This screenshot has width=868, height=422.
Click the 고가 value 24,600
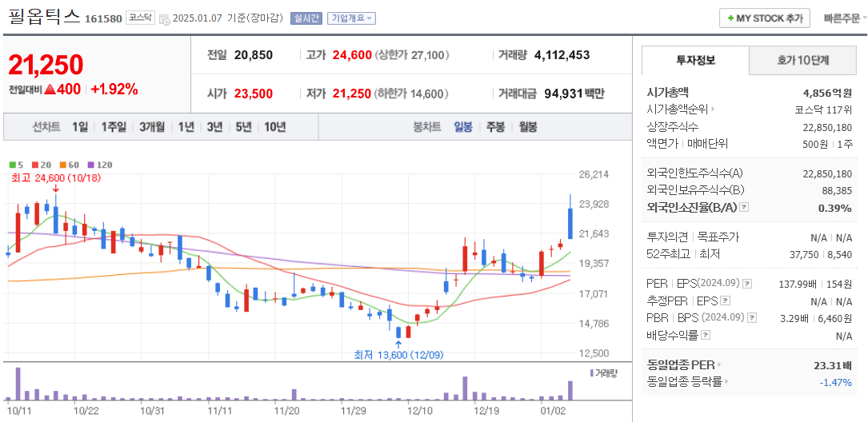coord(352,55)
